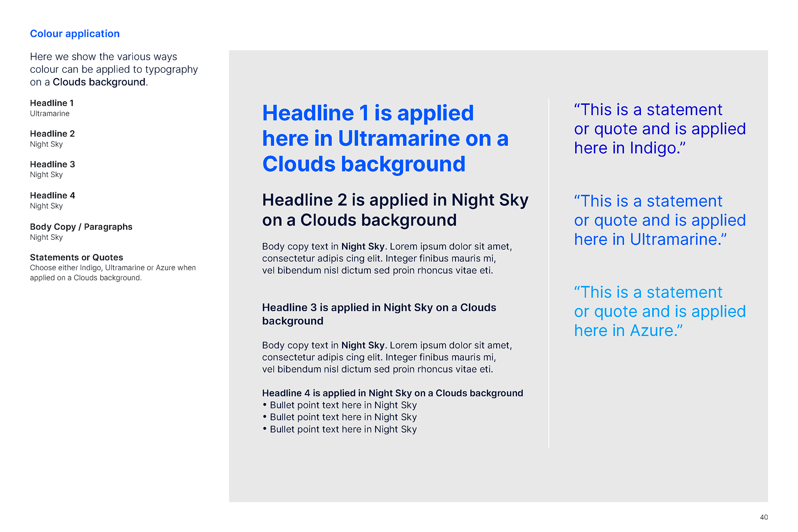Click page number 40
Viewport: 798px width, 532px height.
tap(764, 517)
